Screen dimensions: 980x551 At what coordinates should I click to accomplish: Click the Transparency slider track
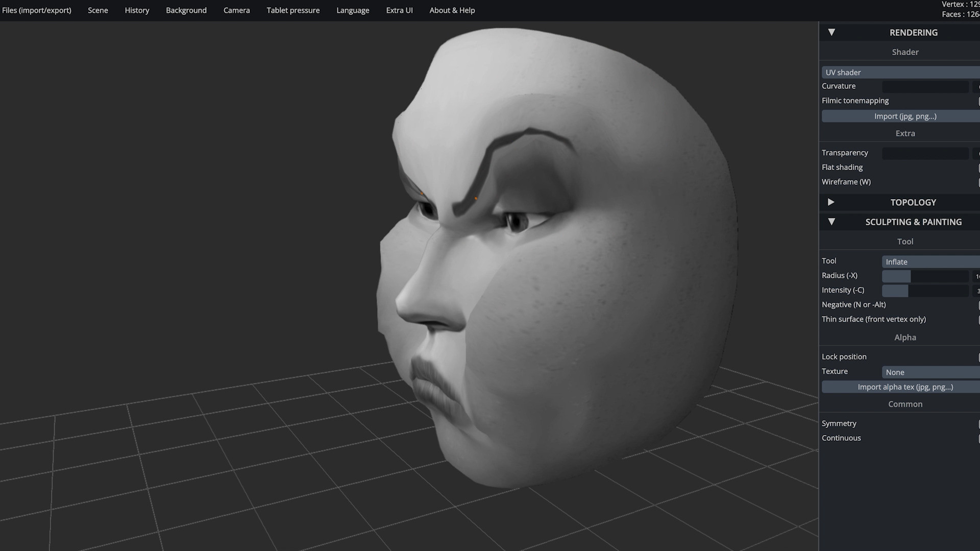click(x=925, y=153)
